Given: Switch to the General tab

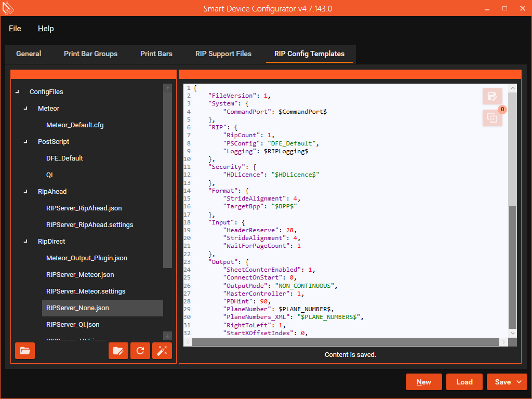Looking at the screenshot, I should click(29, 54).
